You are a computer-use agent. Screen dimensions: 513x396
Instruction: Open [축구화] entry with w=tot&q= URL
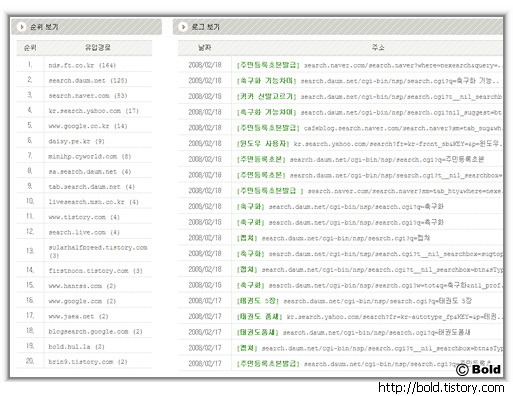coord(369,285)
